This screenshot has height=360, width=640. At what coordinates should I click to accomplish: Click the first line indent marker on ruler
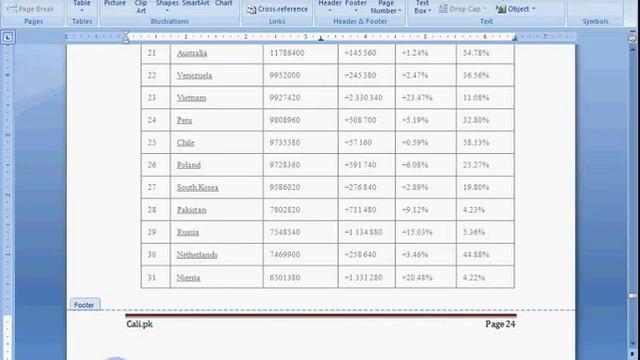tap(126, 34)
